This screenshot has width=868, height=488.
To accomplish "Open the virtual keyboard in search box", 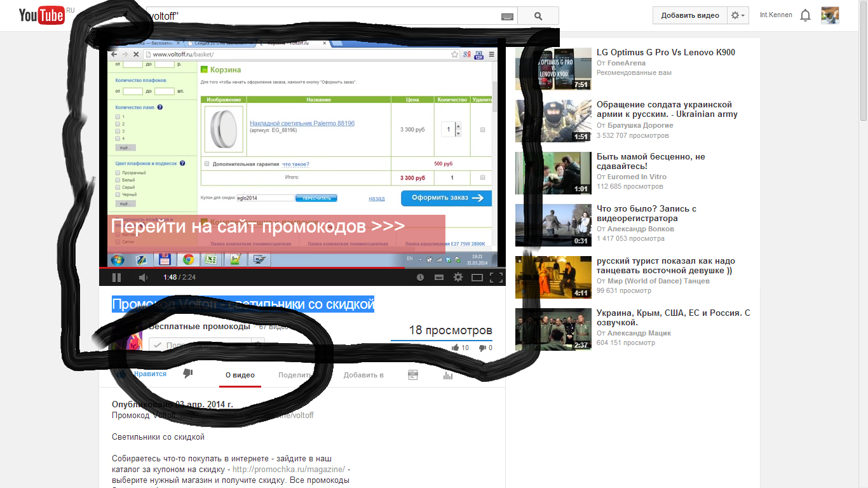I will [507, 17].
